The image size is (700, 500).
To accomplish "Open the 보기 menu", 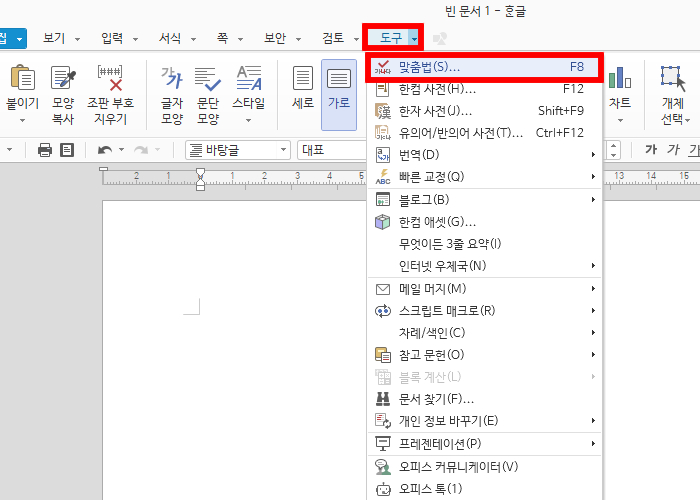I will point(54,38).
